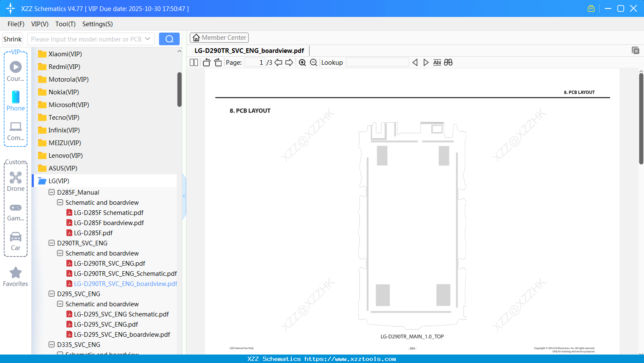Open the Courses category in VIP sidebar
This screenshot has width=644, height=363.
click(16, 71)
